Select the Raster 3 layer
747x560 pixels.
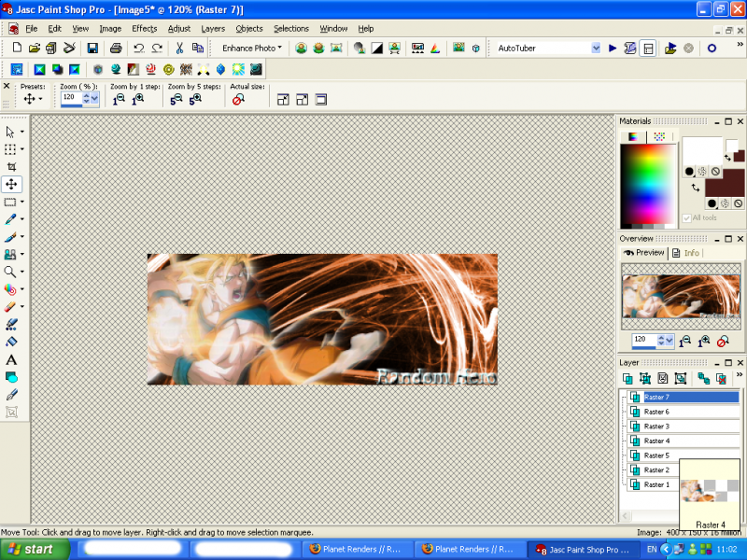click(684, 427)
